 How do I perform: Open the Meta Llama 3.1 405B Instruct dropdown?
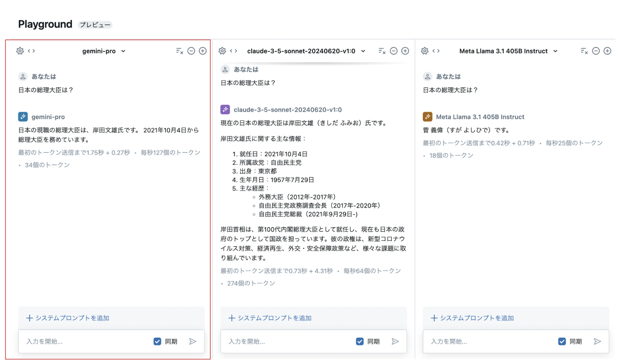point(508,51)
